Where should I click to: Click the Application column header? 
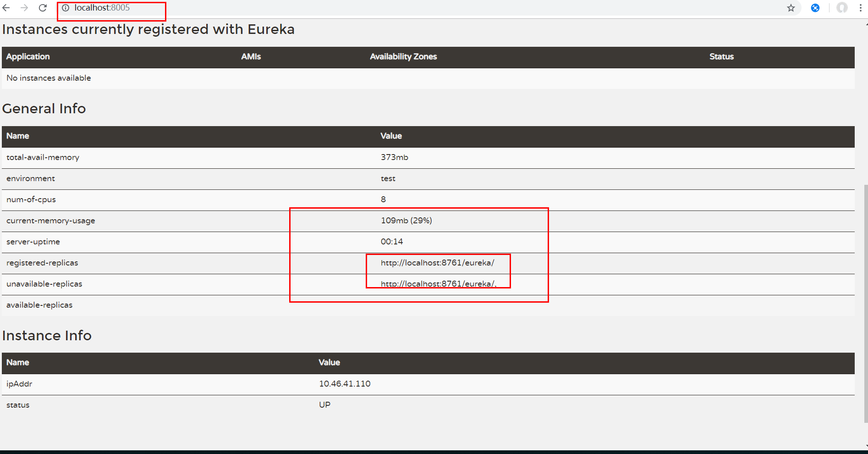click(28, 56)
